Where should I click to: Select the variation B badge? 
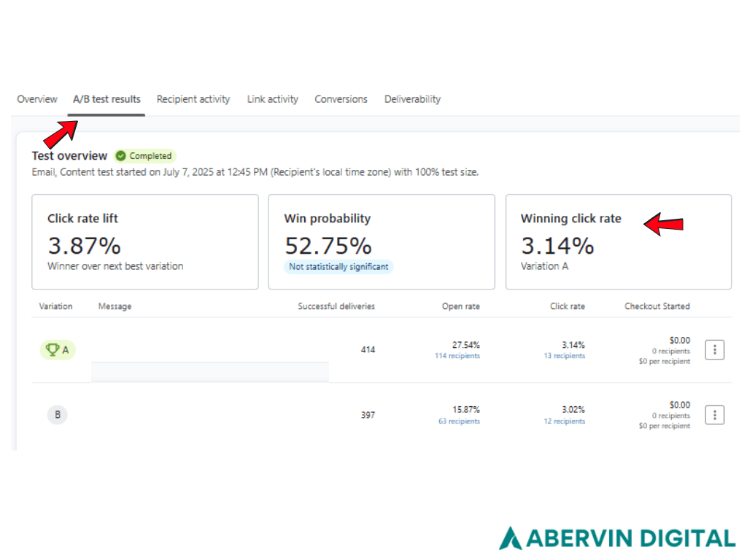click(x=57, y=415)
